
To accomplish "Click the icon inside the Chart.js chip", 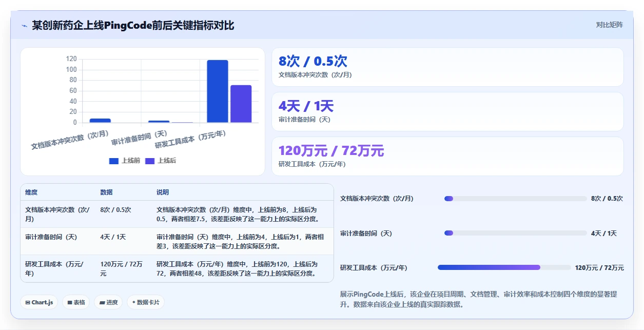I will 28,303.
